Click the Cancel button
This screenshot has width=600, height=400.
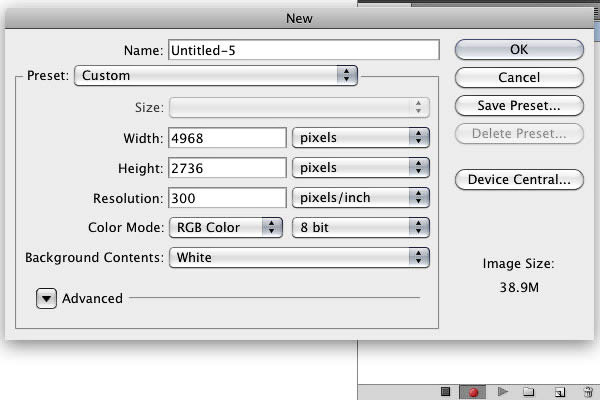coord(519,77)
